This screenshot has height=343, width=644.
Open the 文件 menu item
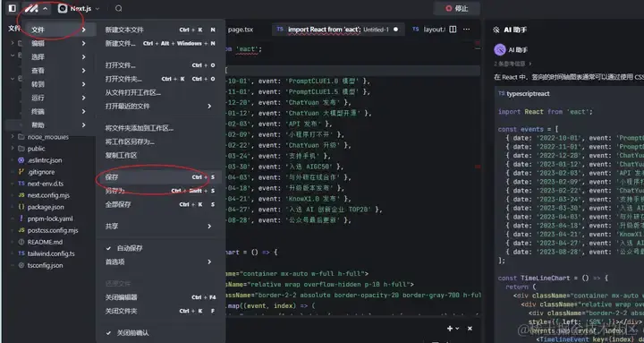pyautogui.click(x=58, y=30)
